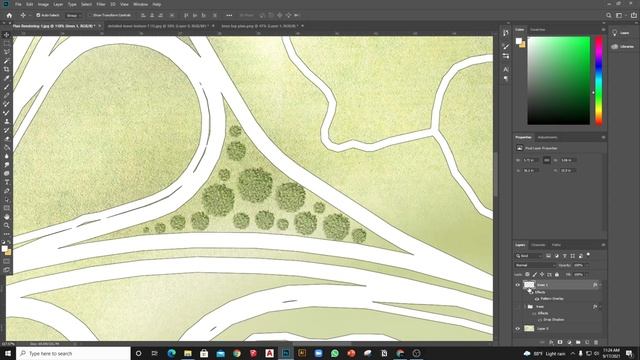Open History panel icon in dock

tap(506, 33)
